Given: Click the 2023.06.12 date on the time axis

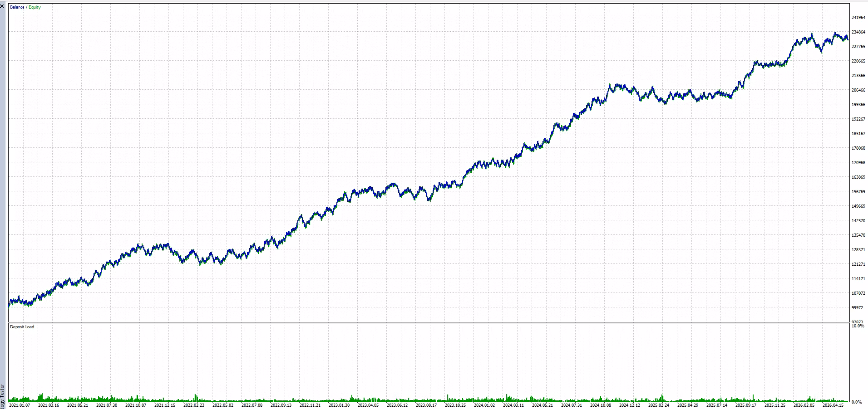Looking at the screenshot, I should tap(397, 406).
